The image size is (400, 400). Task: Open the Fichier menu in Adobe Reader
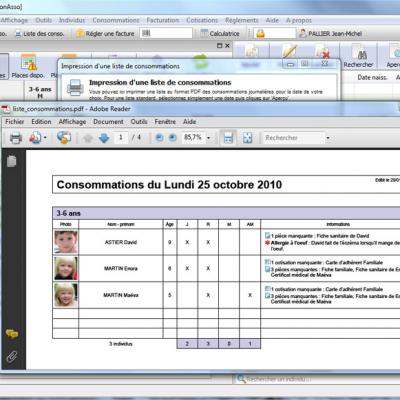(x=15, y=122)
